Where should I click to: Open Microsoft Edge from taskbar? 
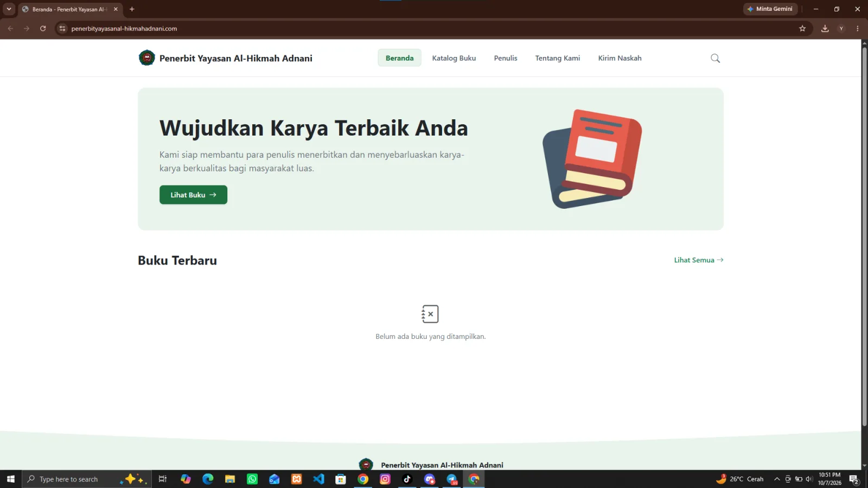(208, 479)
